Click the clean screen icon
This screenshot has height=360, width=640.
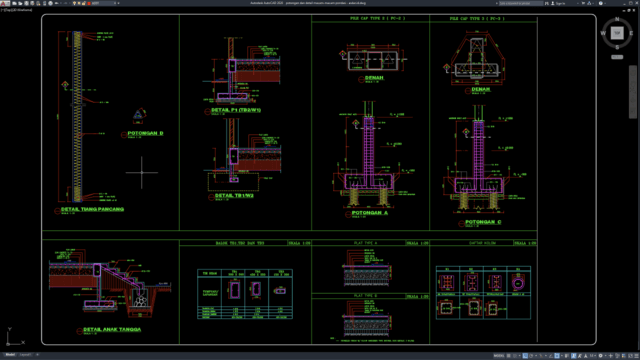631,356
